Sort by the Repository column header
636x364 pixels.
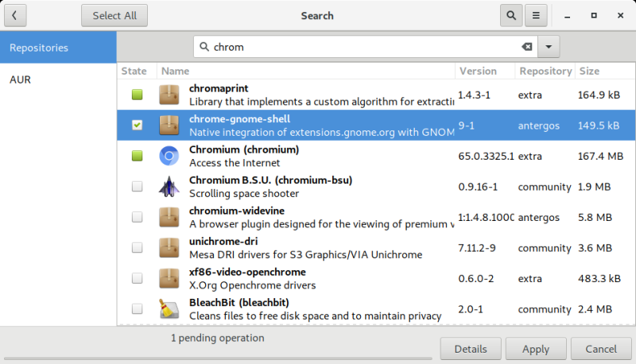pos(545,71)
